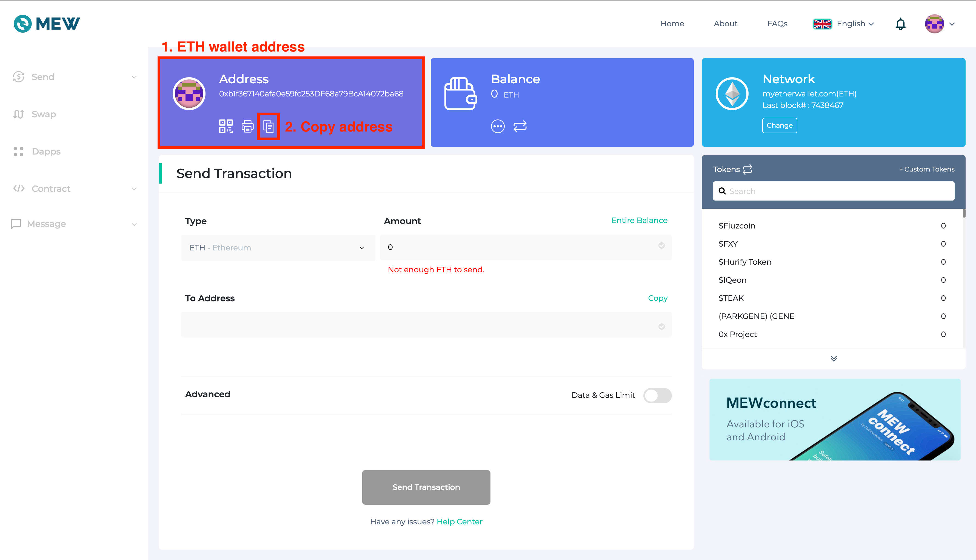Click the Swap sidebar icon
This screenshot has height=560, width=976.
point(18,114)
